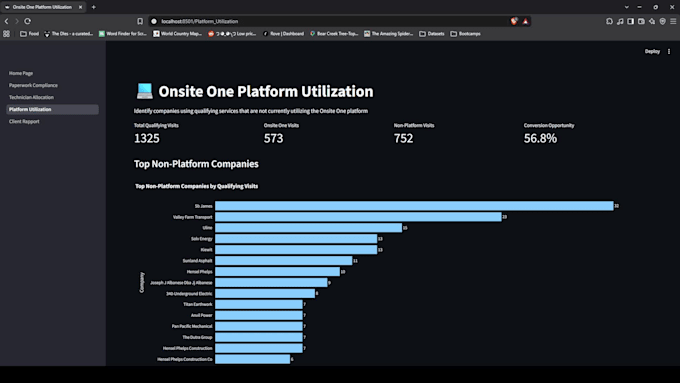Open the Streamlit three-dot options menu
This screenshot has height=383, width=680.
(x=669, y=51)
